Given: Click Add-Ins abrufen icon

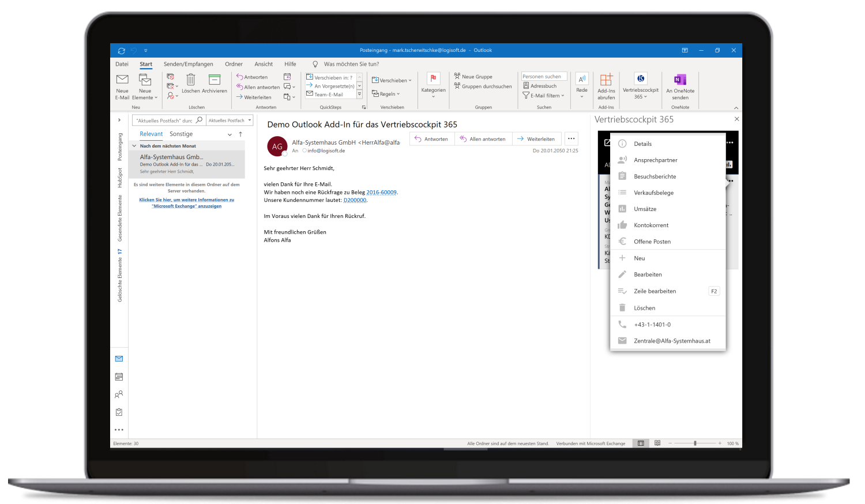Looking at the screenshot, I should pyautogui.click(x=606, y=80).
